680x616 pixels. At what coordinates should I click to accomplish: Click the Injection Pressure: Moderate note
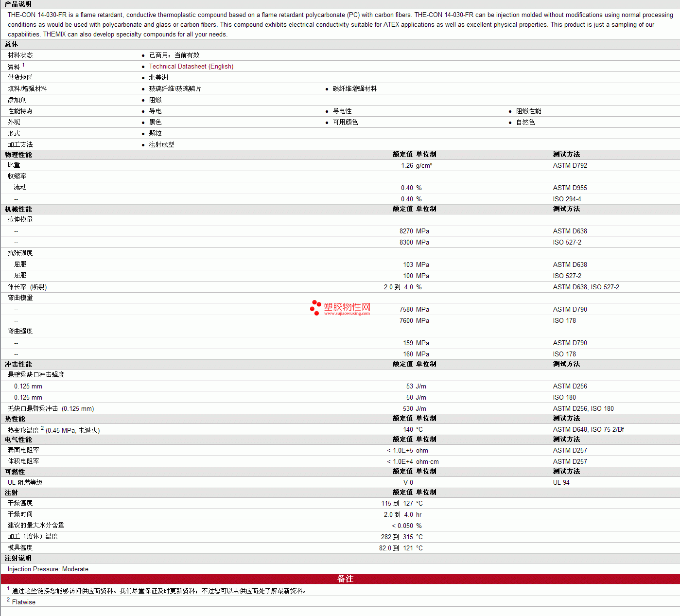pos(48,569)
